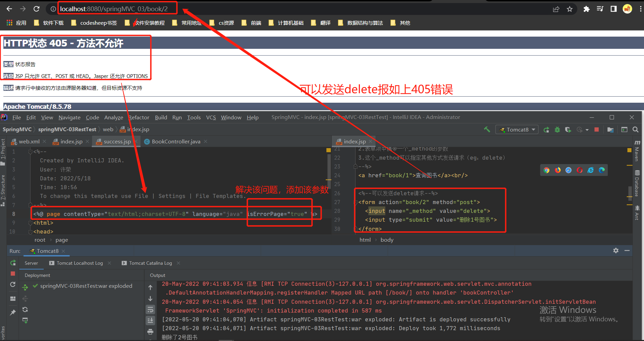Toggle scroll to end in console output
Viewport: 644px width, 341px height.
[150, 320]
